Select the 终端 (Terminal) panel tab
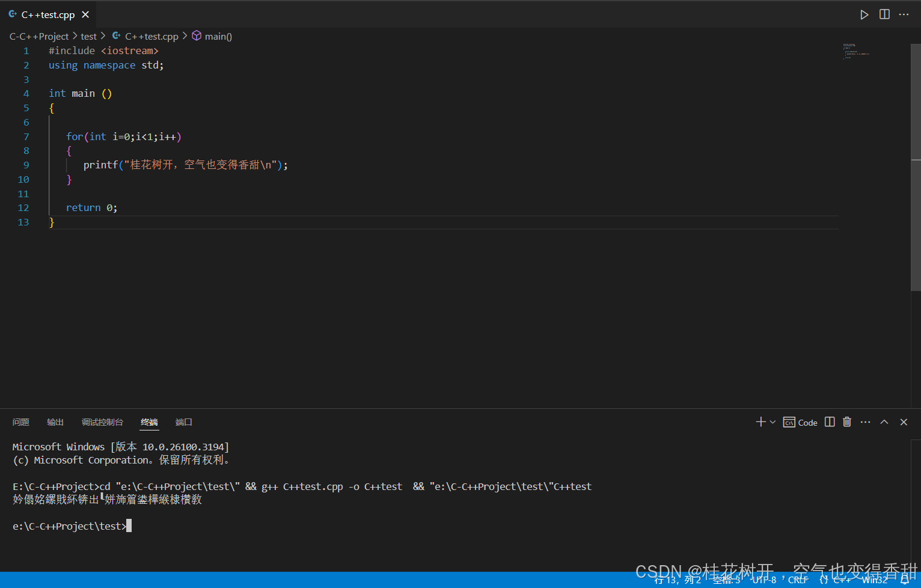This screenshot has width=921, height=588. (149, 422)
